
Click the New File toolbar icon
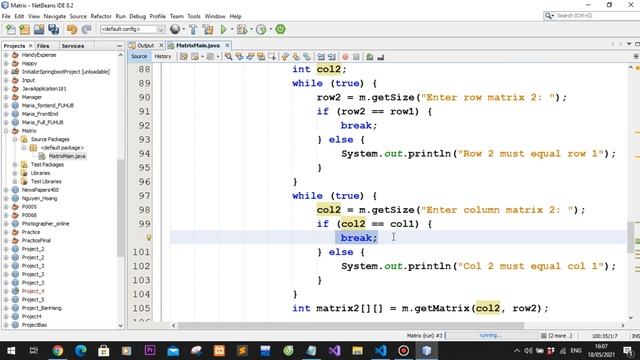point(11,29)
